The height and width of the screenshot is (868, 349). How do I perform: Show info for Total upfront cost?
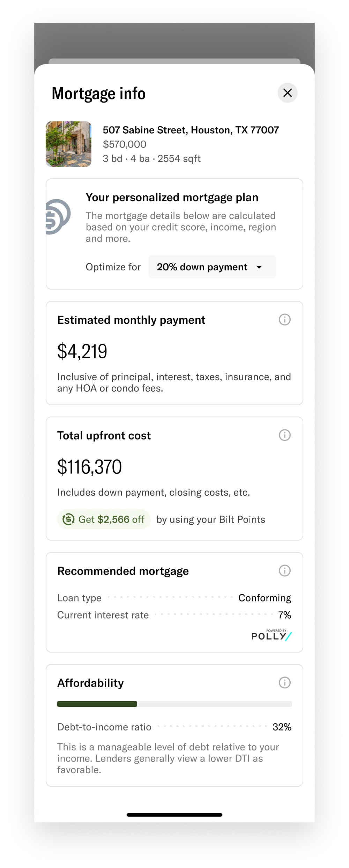[x=285, y=435]
